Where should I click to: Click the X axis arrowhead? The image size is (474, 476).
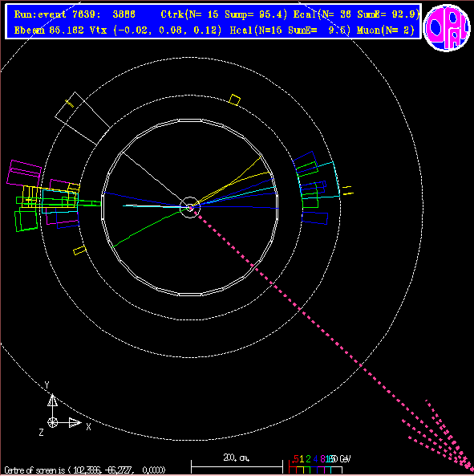click(x=75, y=422)
